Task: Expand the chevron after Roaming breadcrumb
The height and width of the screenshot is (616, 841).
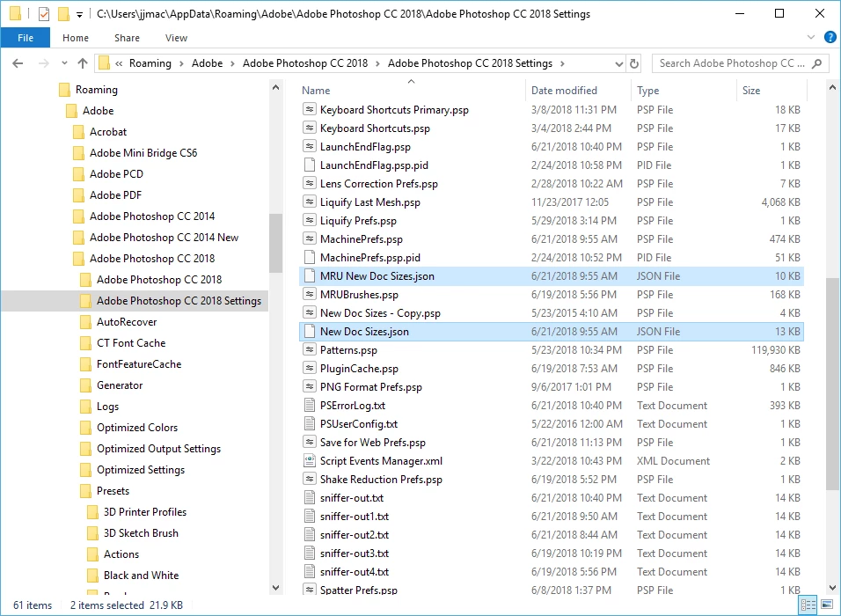Action: pos(181,63)
